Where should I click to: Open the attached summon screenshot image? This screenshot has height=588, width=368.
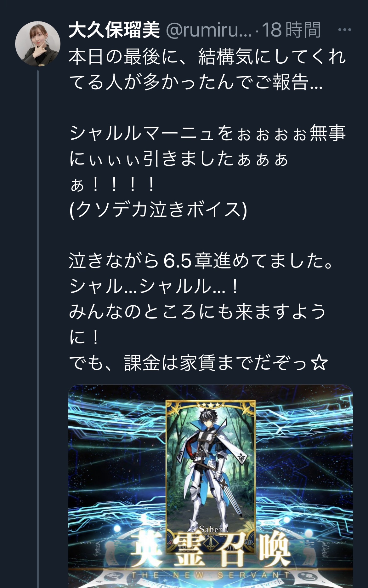pyautogui.click(x=211, y=486)
